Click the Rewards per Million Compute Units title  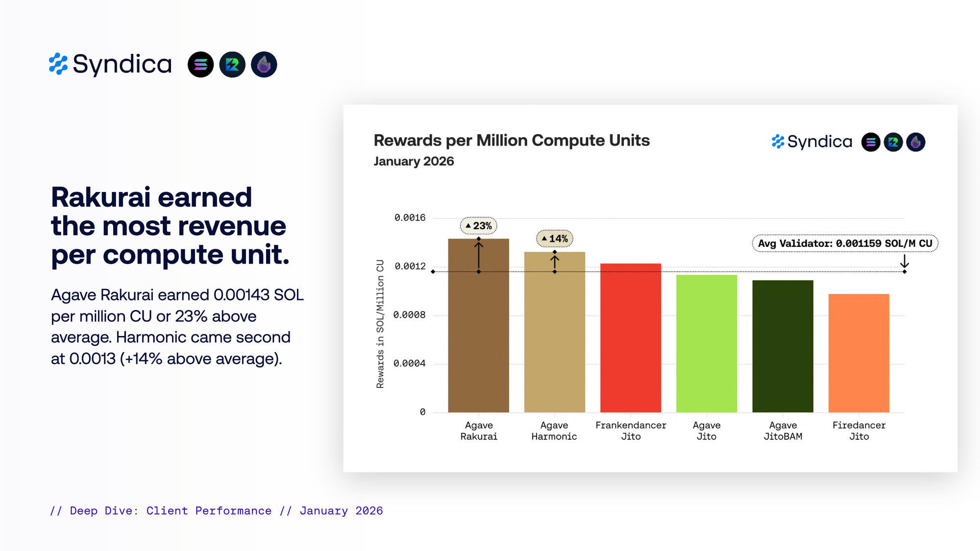pos(512,141)
